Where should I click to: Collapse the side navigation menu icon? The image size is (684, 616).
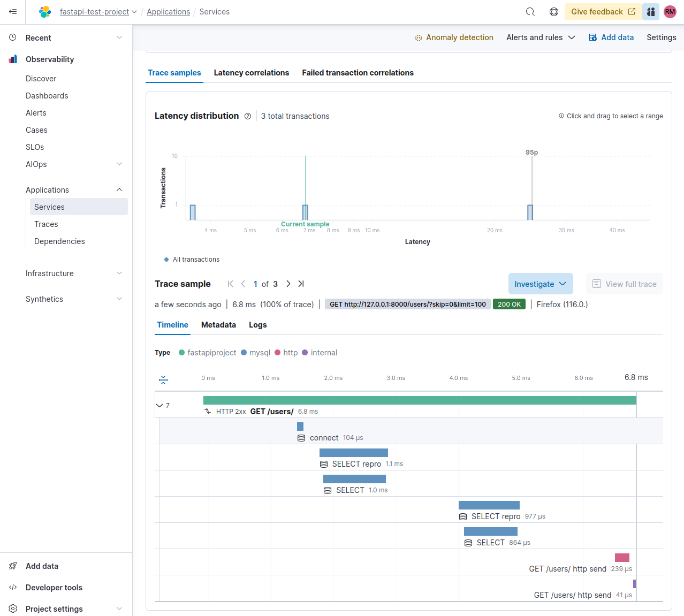13,12
